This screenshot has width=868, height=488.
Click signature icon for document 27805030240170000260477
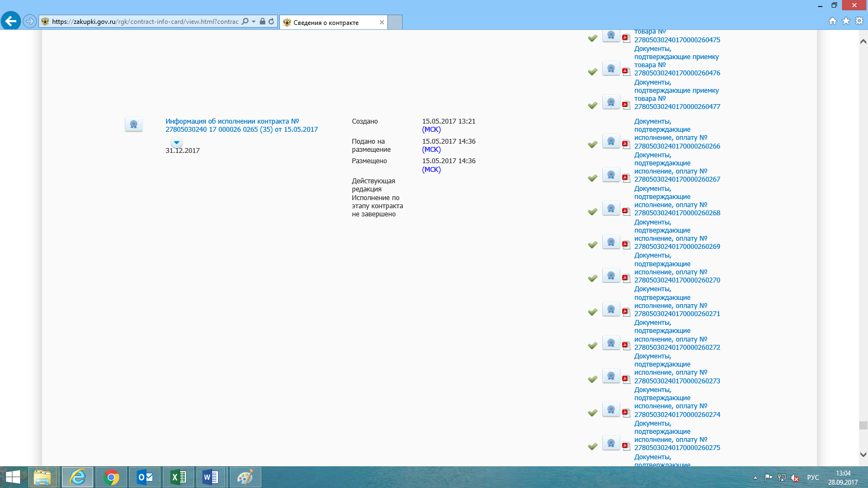tap(611, 102)
